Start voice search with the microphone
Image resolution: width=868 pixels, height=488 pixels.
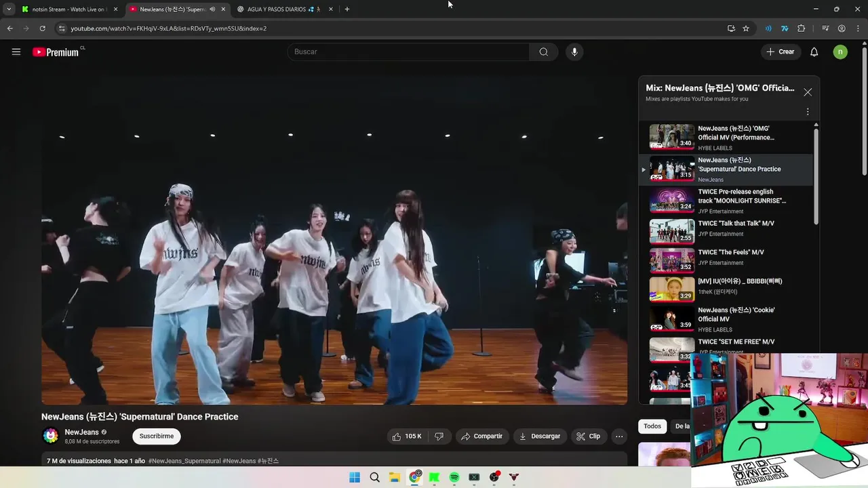574,52
